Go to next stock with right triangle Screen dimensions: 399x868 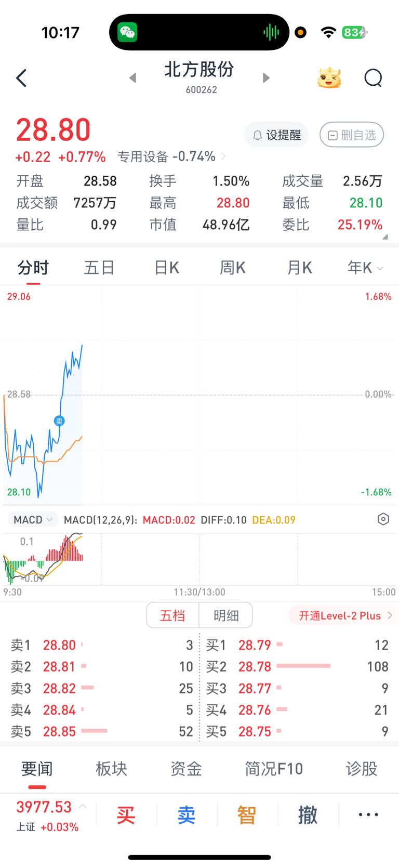[x=266, y=78]
